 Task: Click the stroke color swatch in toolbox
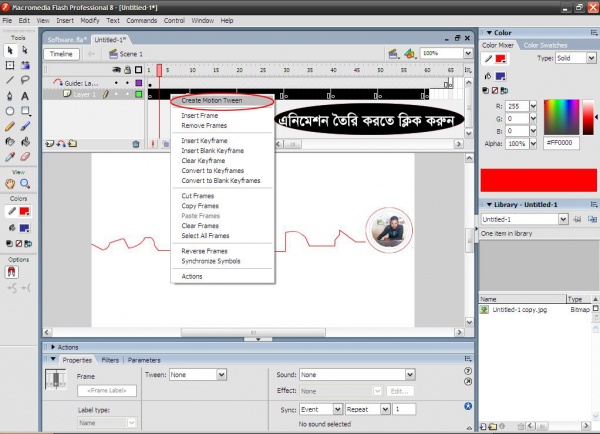coord(24,211)
